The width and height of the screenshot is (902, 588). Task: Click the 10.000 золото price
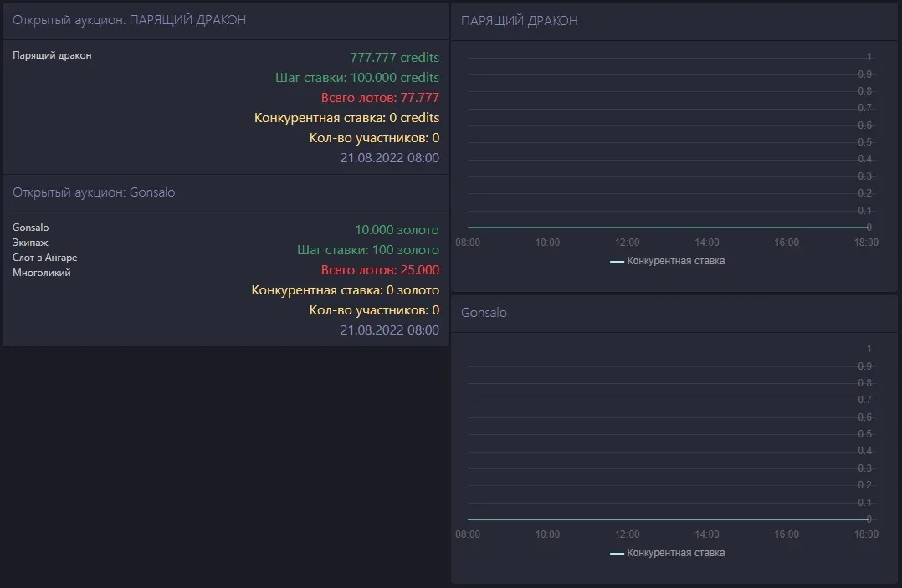coord(397,229)
